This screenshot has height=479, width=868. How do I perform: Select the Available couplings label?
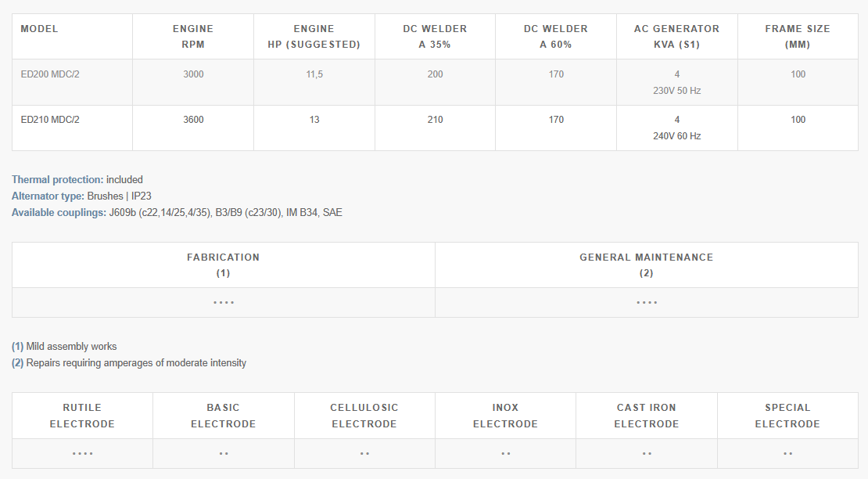[x=59, y=213]
